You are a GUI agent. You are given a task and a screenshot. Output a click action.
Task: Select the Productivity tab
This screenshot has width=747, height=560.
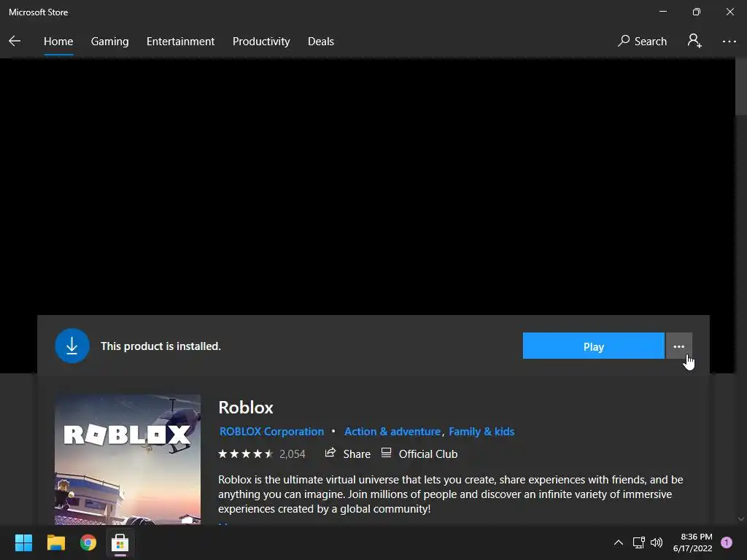click(x=261, y=42)
